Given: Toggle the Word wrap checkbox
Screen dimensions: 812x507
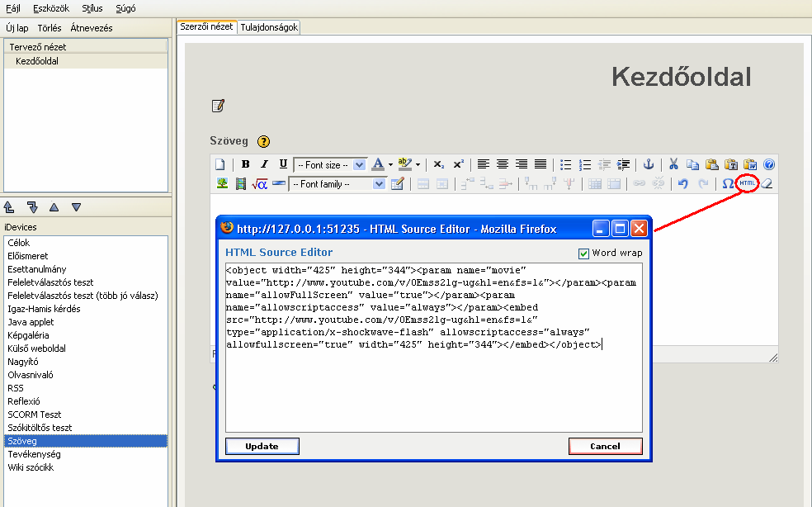Looking at the screenshot, I should pos(583,253).
